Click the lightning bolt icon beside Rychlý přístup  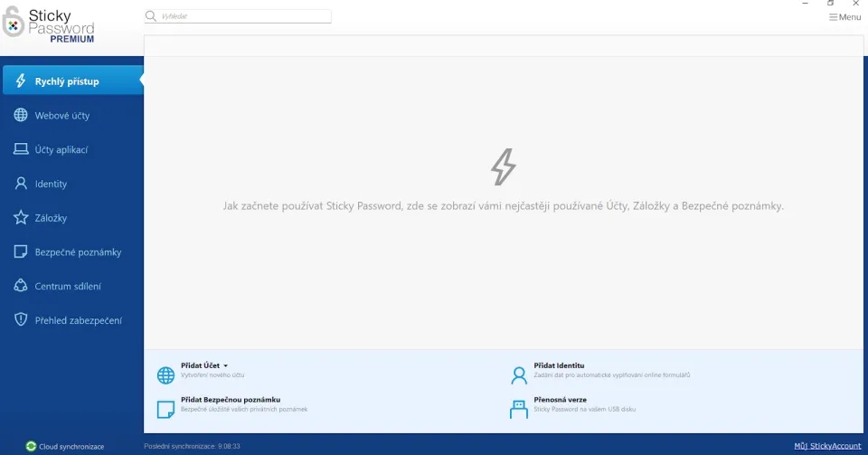[21, 81]
